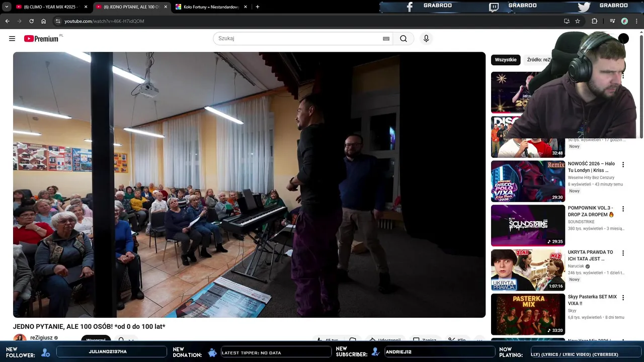Open the browser home page
Screen dimensions: 644x362
[43, 21]
